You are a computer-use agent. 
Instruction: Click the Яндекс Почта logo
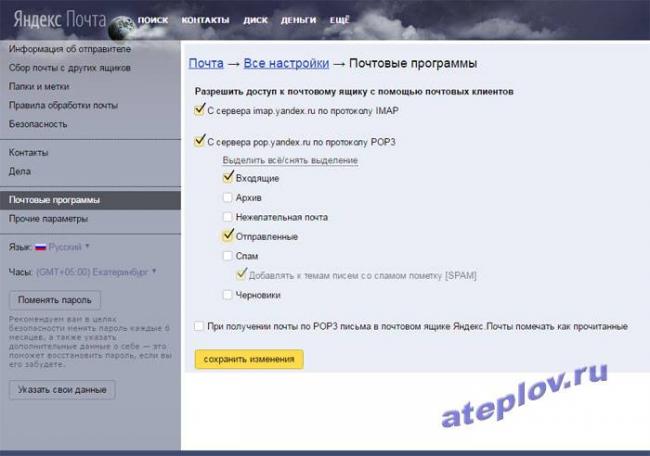click(x=59, y=19)
